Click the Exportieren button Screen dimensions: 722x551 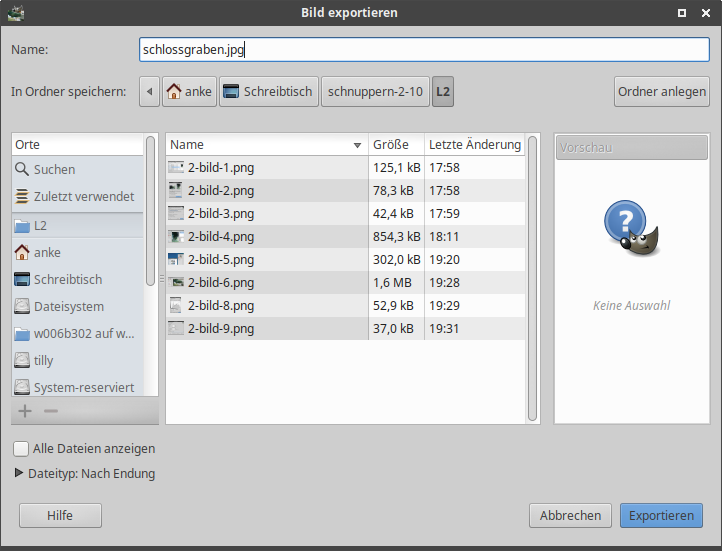[x=661, y=515]
